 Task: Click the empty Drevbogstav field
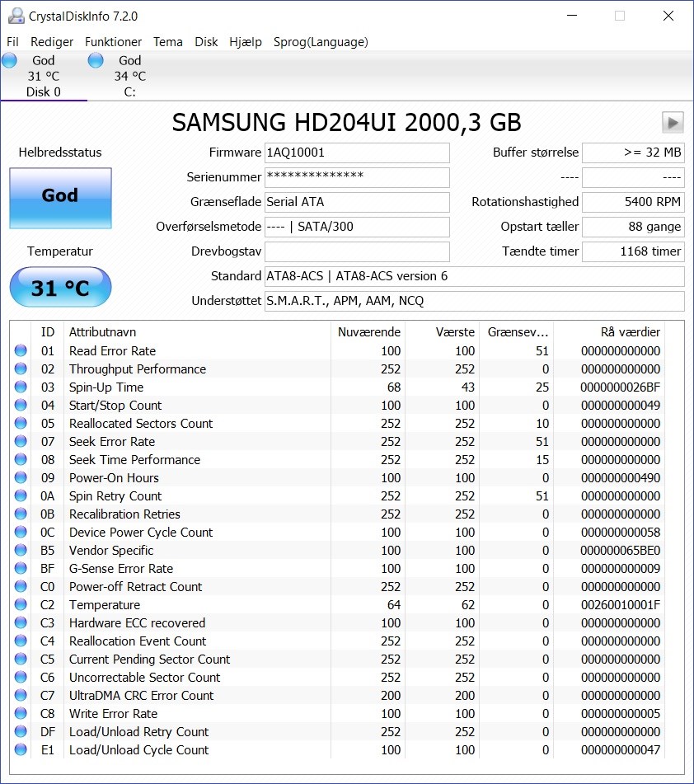[x=357, y=251]
